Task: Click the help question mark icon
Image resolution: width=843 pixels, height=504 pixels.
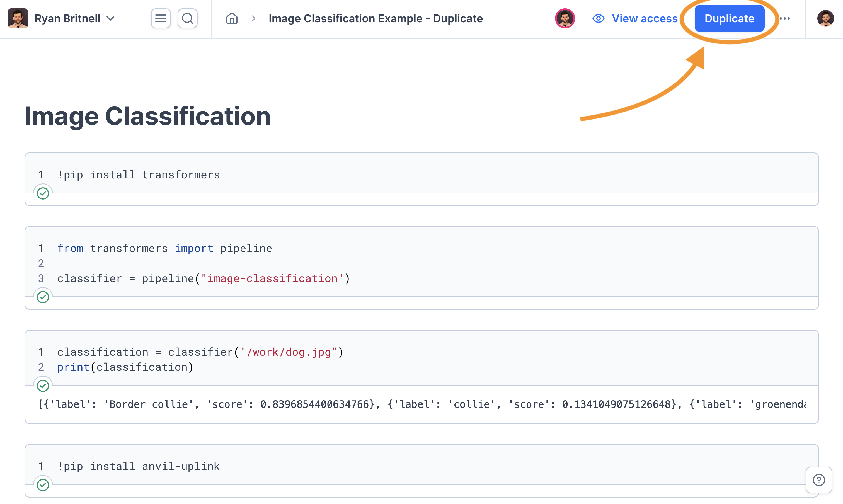Action: 819,480
